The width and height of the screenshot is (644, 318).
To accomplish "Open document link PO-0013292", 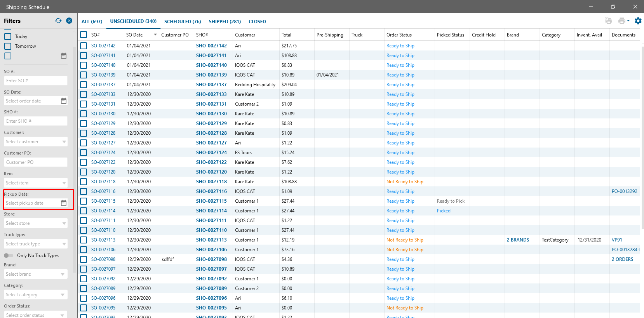I will [625, 191].
